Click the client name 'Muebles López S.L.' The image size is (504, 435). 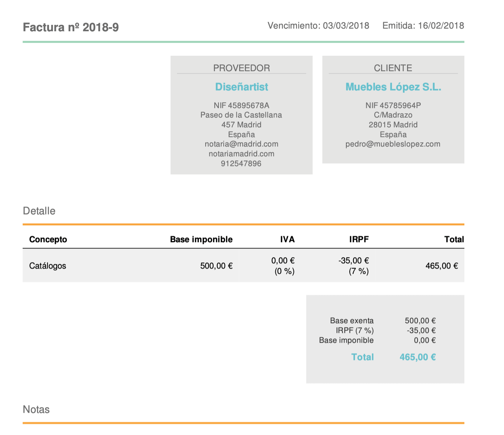[393, 87]
